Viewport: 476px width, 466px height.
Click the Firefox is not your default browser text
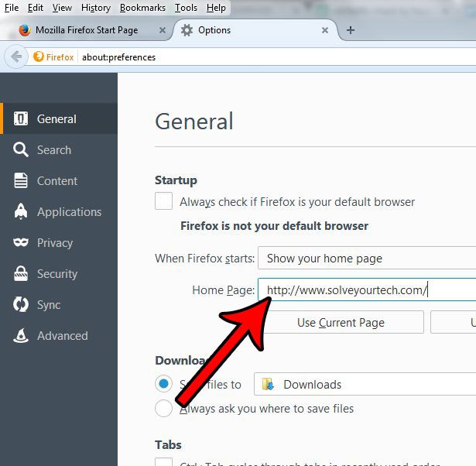pos(274,225)
